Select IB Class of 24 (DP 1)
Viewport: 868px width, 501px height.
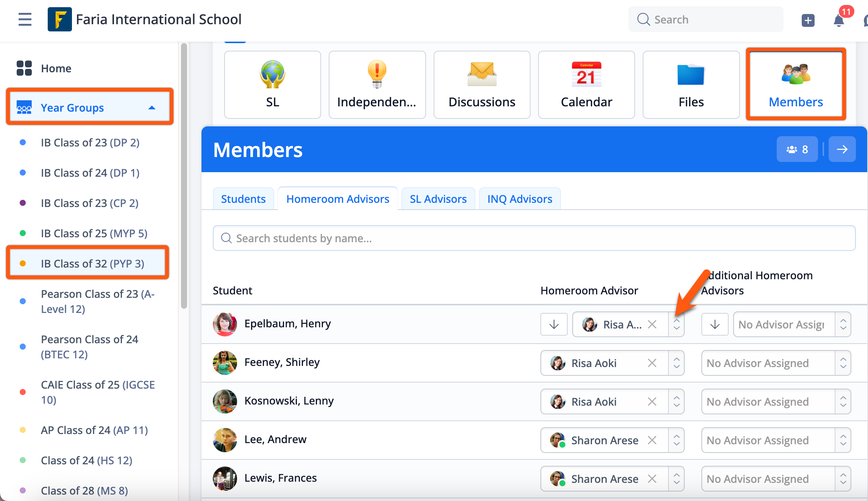(90, 173)
